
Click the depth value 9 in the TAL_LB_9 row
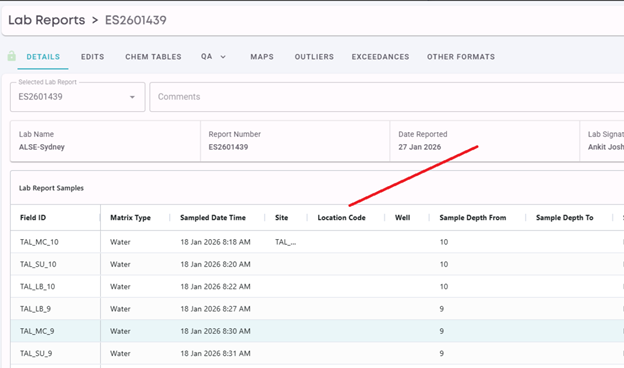point(441,309)
